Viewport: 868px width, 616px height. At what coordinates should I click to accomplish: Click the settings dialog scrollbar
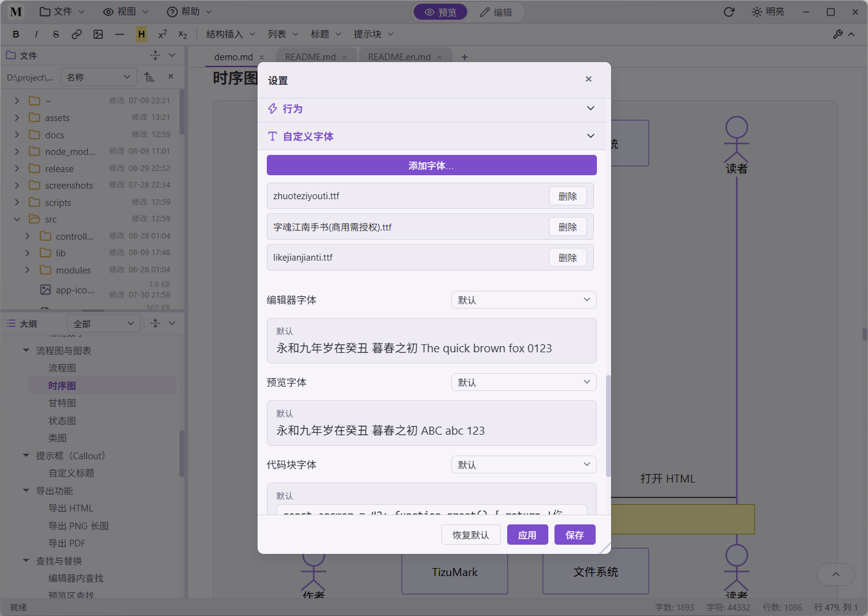[609, 425]
